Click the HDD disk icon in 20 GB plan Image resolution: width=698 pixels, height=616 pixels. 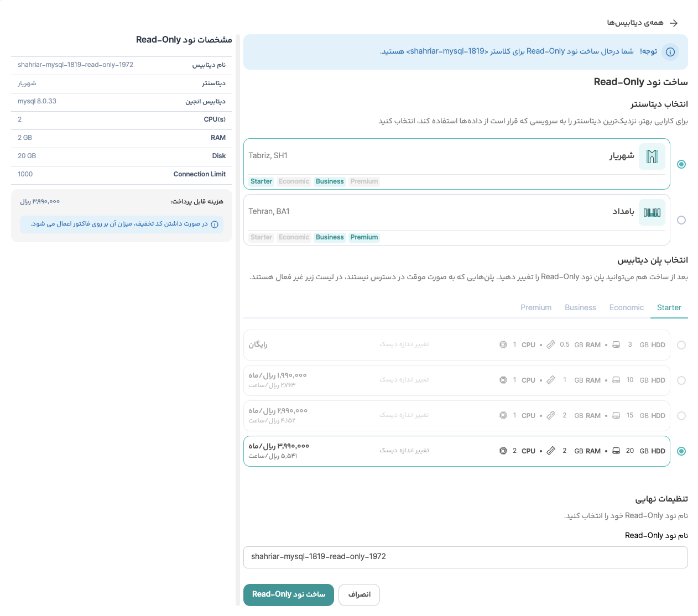pos(616,451)
